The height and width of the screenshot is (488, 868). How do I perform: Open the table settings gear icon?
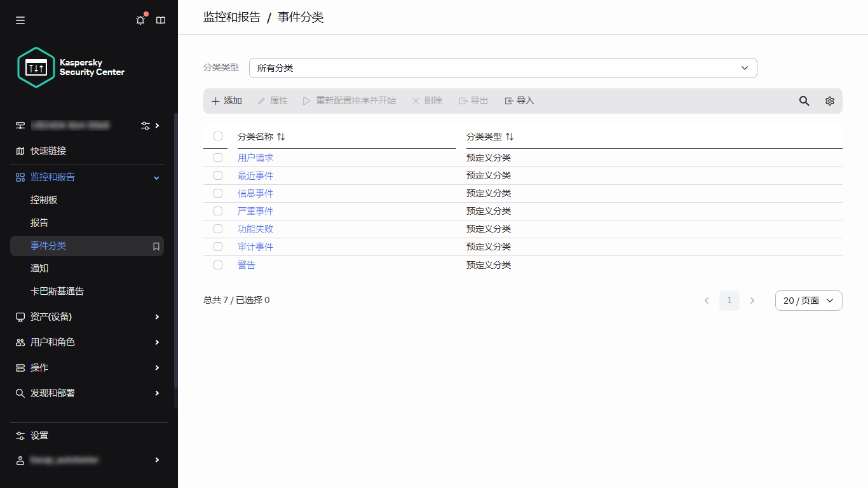(829, 100)
